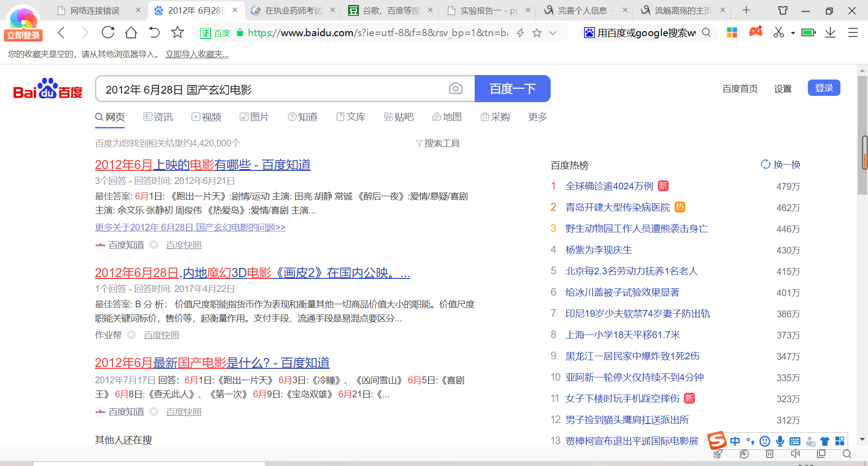Click the forward navigation arrow
Screen dimensions: 868x466
[x=85, y=33]
